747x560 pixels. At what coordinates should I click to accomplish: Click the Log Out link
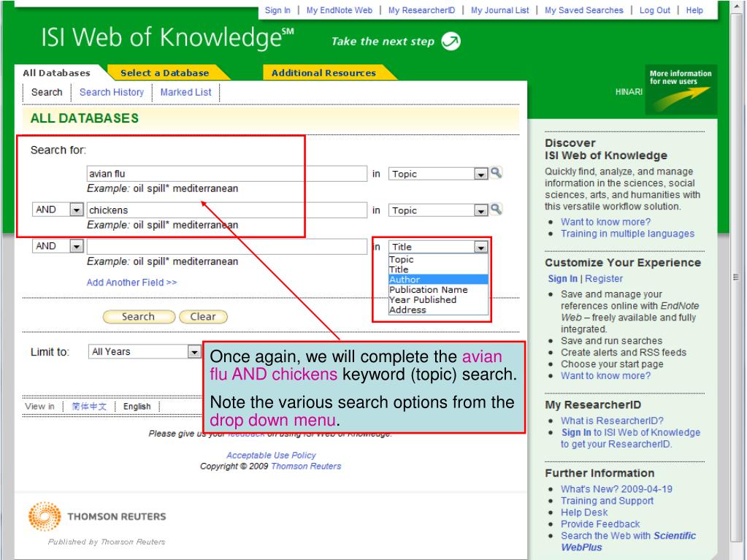tap(654, 10)
